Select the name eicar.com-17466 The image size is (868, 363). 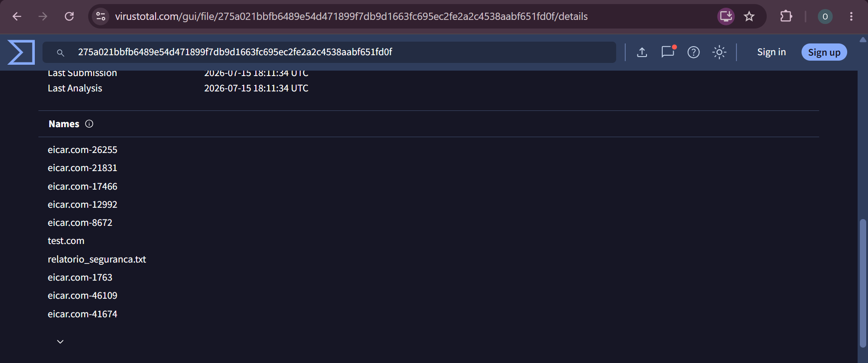pos(82,186)
